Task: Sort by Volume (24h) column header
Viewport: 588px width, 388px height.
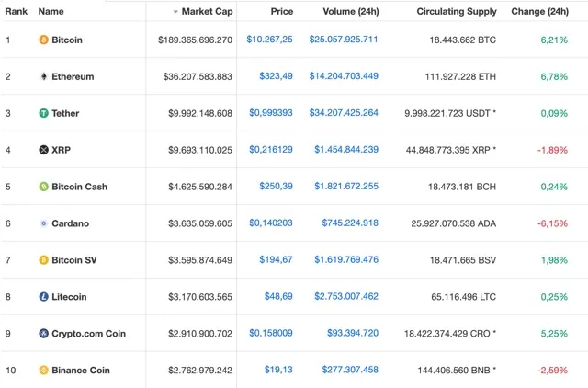Action: click(x=351, y=11)
